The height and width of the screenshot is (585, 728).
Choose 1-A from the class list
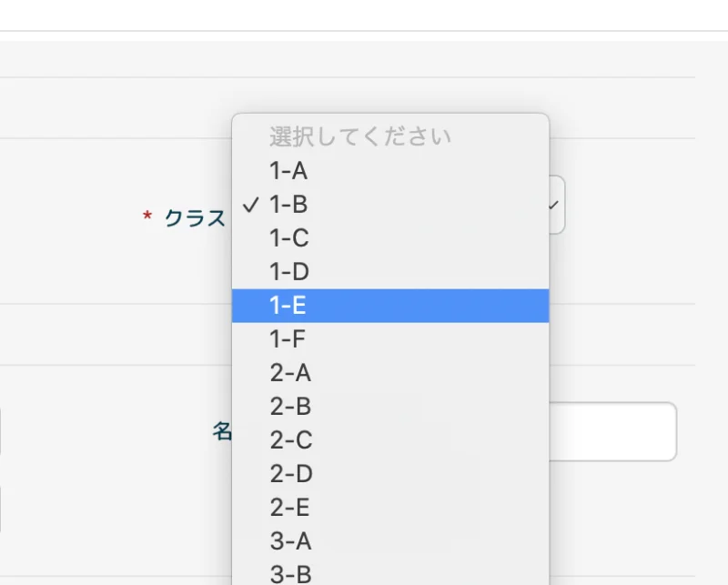click(390, 170)
